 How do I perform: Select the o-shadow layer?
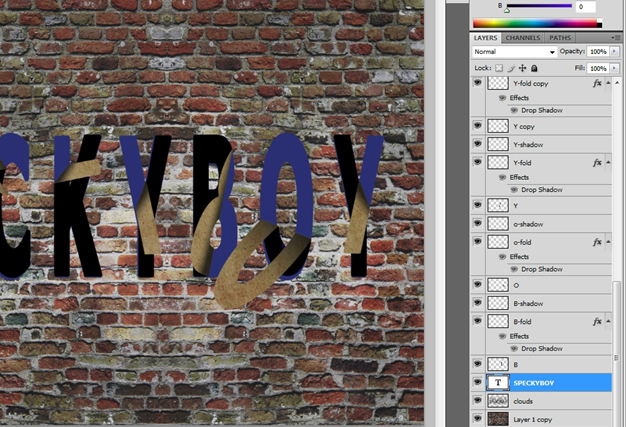tap(549, 224)
